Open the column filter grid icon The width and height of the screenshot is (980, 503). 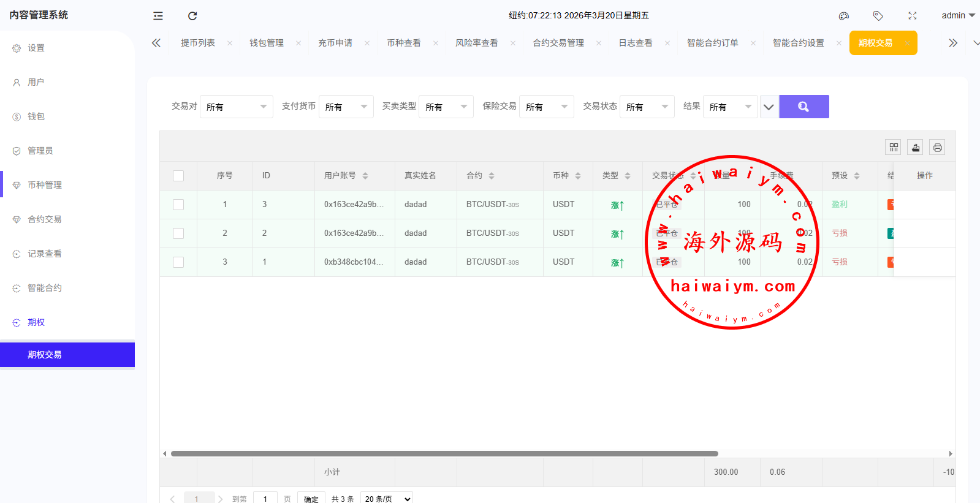pyautogui.click(x=894, y=147)
